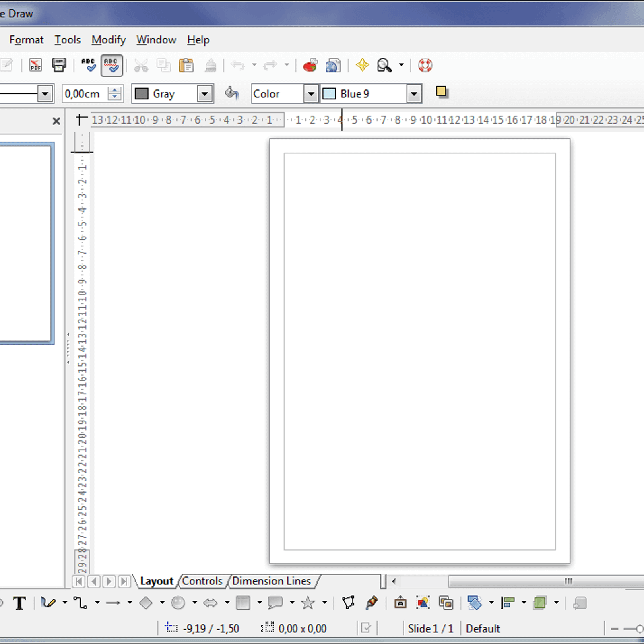Click the Zoom magnifier icon
This screenshot has height=644, width=644.
[384, 65]
